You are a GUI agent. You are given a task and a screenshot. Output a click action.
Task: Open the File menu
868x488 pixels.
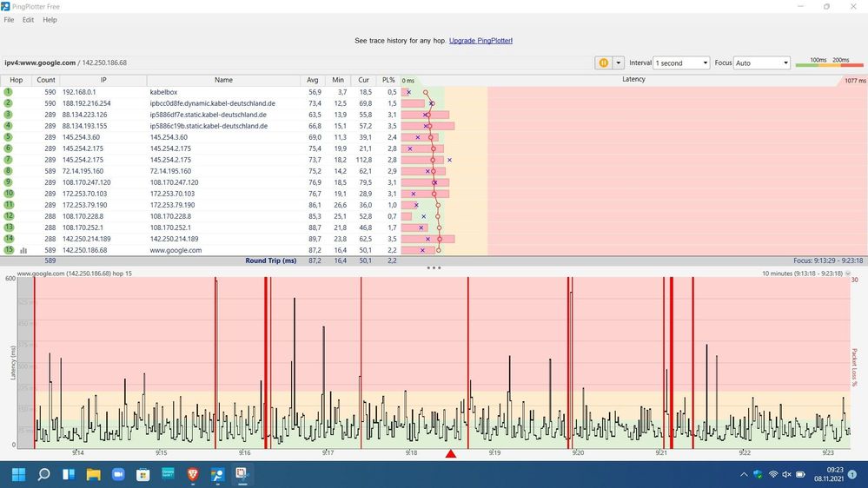click(9, 20)
